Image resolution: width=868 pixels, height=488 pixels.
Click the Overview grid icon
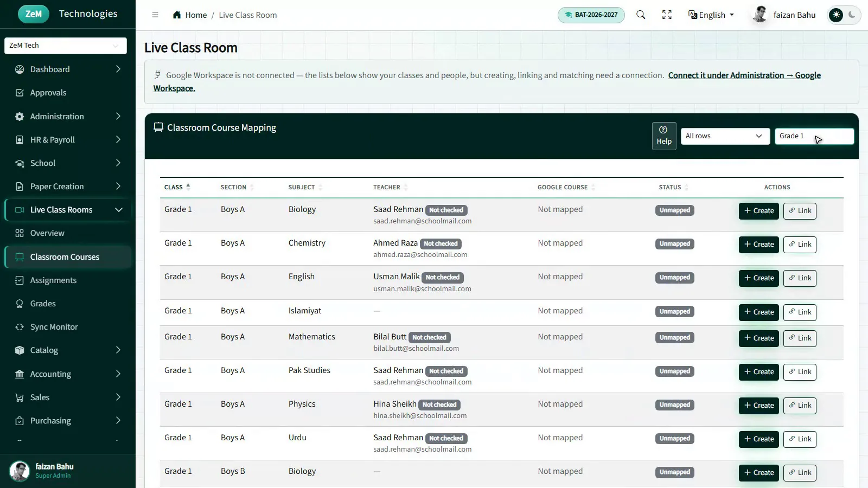coord(20,233)
